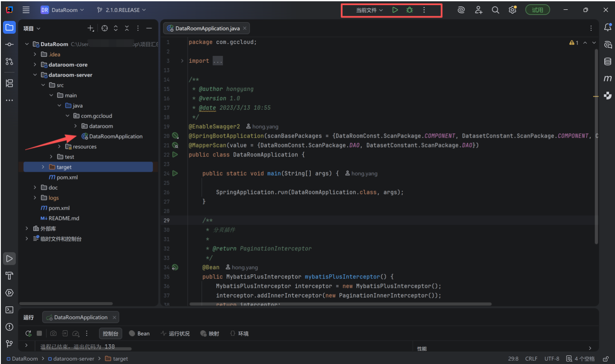
Task: Open the Run tool window icon
Action: point(9,258)
